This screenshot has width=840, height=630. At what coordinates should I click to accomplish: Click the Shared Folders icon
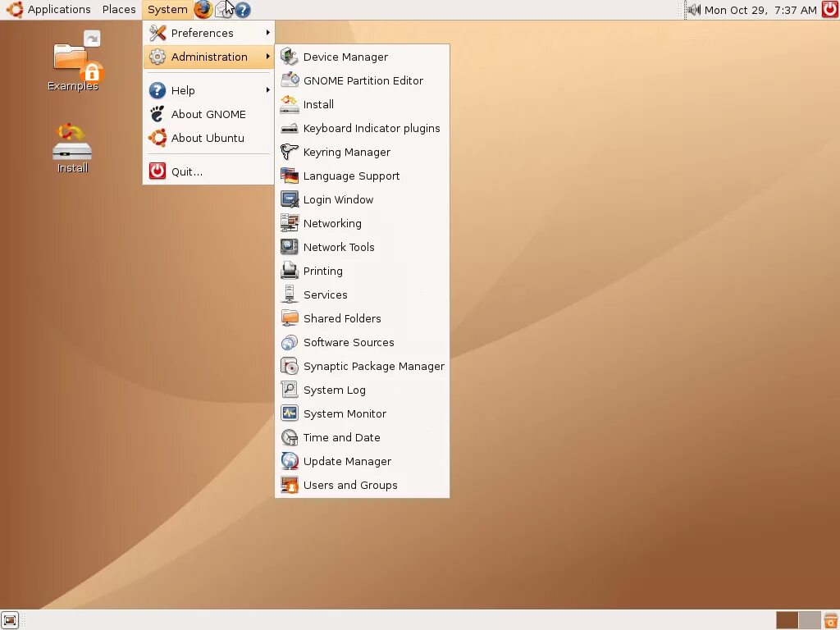click(x=290, y=318)
